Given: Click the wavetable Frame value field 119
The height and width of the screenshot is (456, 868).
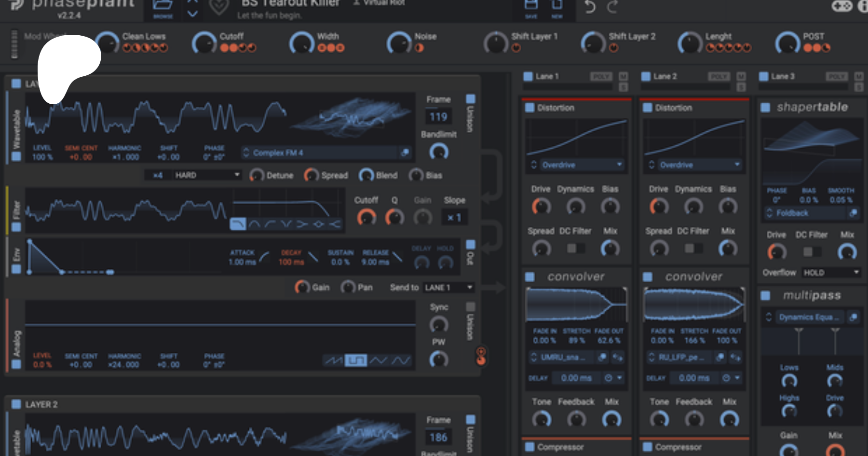Looking at the screenshot, I should [438, 117].
